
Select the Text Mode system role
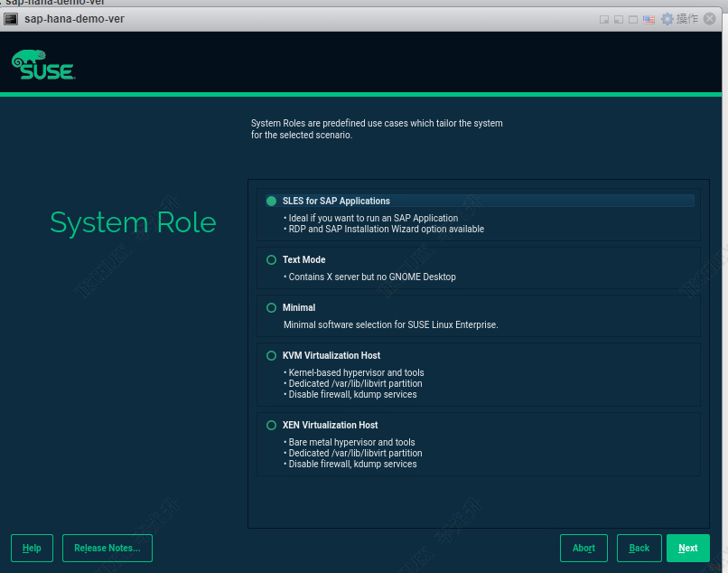click(272, 259)
